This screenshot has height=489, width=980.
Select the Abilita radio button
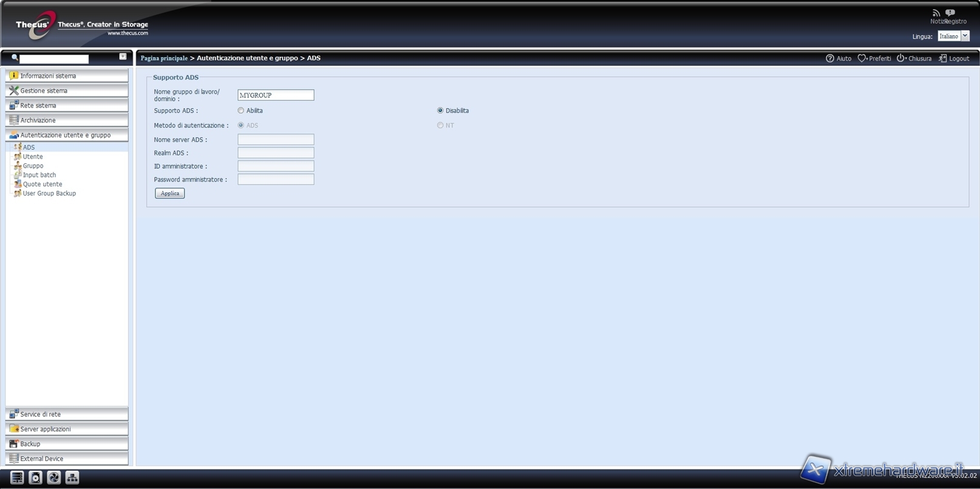click(241, 111)
